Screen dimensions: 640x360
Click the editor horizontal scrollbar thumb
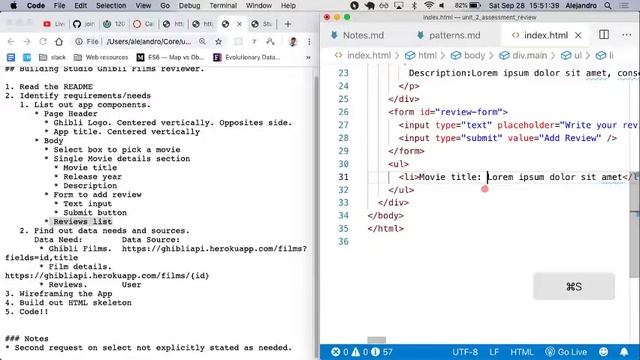tap(376, 340)
